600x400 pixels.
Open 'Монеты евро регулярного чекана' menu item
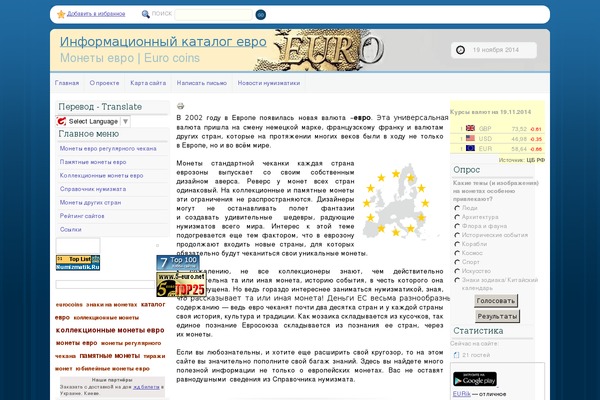[x=108, y=149]
